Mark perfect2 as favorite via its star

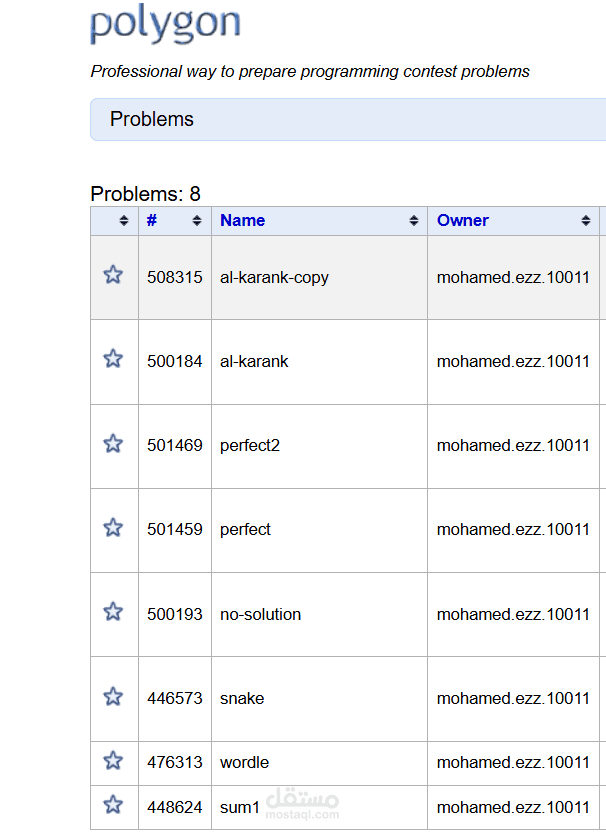[x=113, y=445]
